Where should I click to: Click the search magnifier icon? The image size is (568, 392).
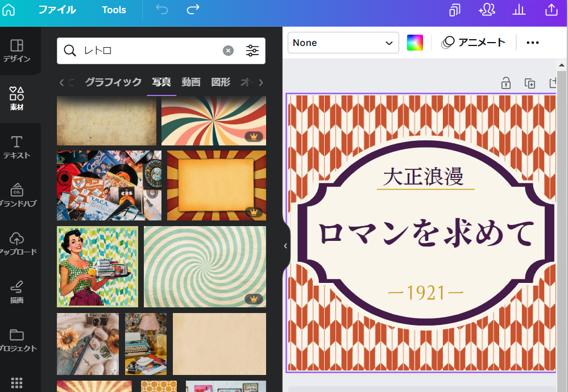tap(70, 51)
